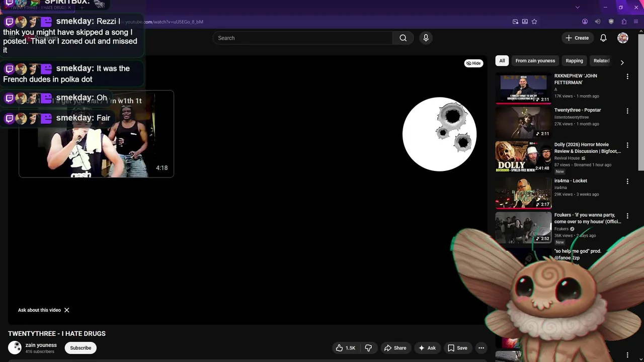Click the page scrollbar up arrow

tap(641, 31)
